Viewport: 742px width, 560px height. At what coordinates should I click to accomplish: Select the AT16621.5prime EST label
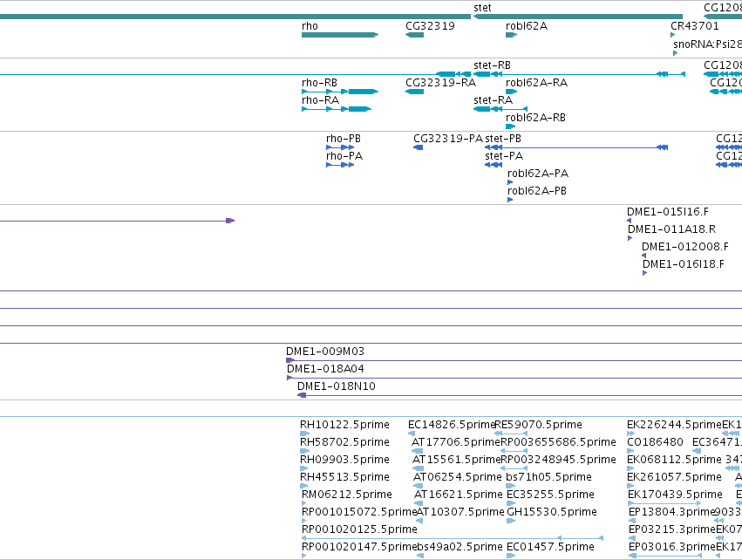pos(458,495)
